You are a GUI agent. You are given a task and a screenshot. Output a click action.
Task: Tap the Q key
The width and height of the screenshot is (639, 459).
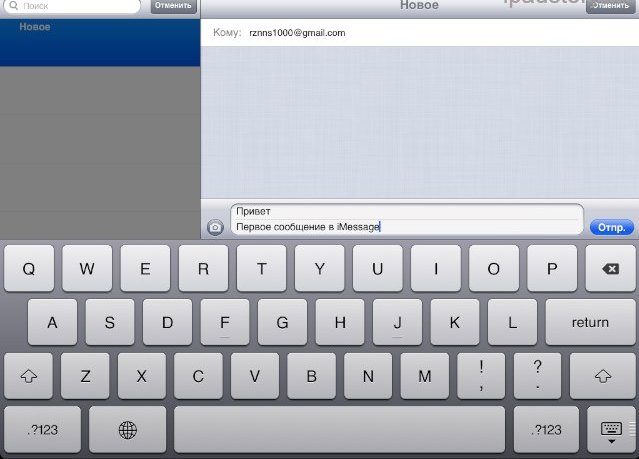pyautogui.click(x=29, y=269)
